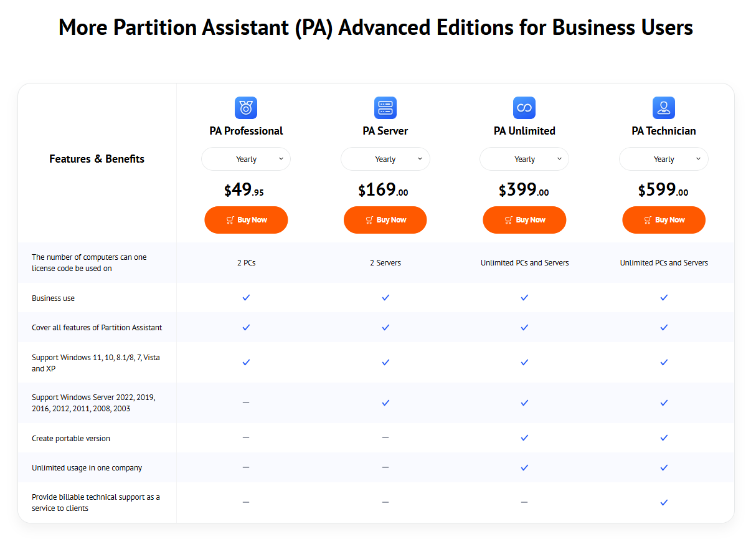Buy PA Unlimited for $399.00

pos(524,220)
